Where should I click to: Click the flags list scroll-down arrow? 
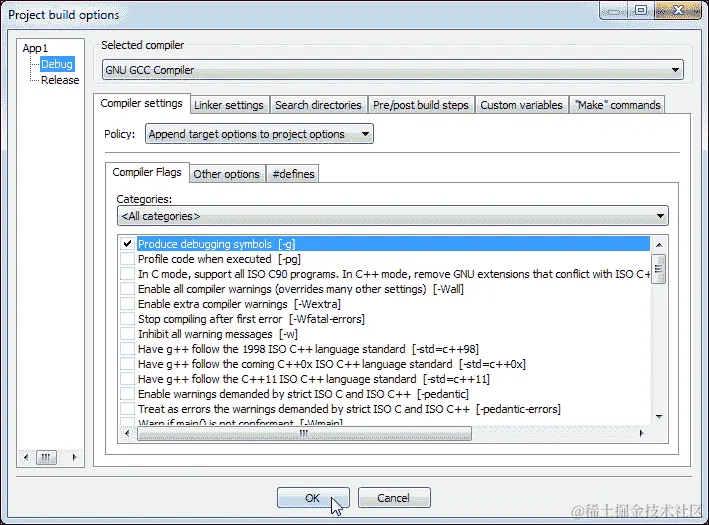659,417
